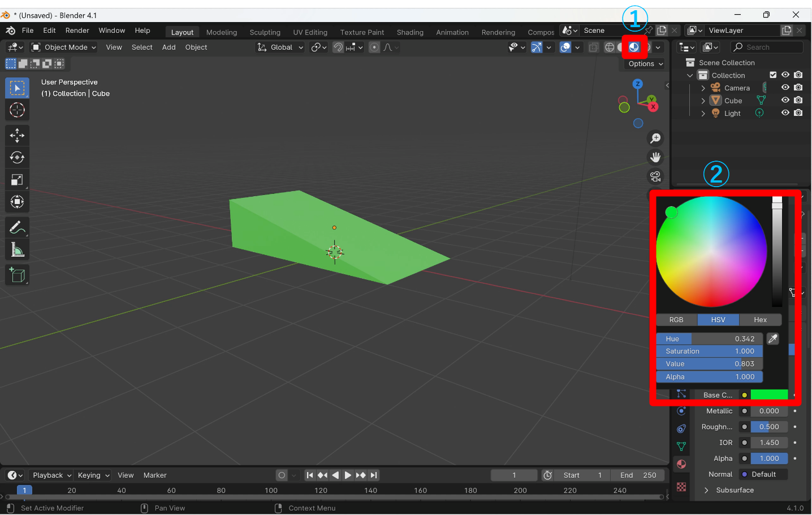The image size is (812, 515).
Task: Open the Options dropdown in the viewport
Action: coord(645,64)
